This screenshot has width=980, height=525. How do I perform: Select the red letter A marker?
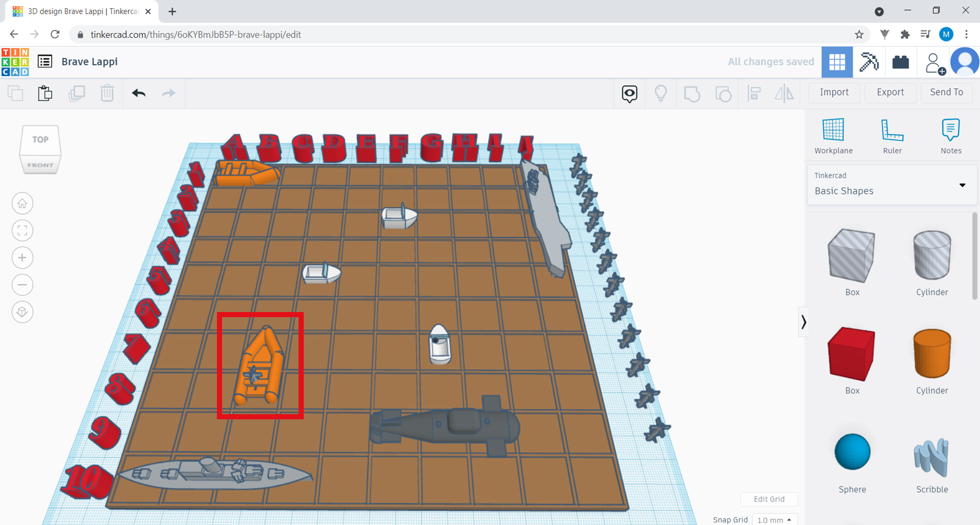[234, 147]
